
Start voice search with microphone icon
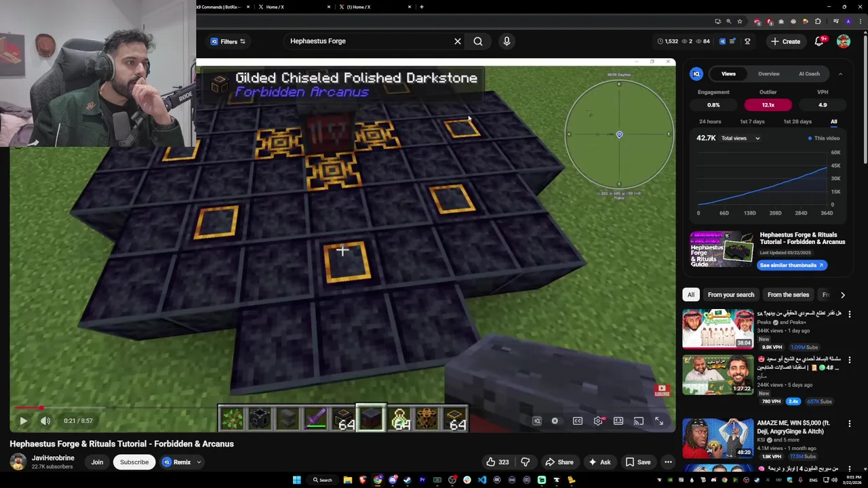click(507, 41)
